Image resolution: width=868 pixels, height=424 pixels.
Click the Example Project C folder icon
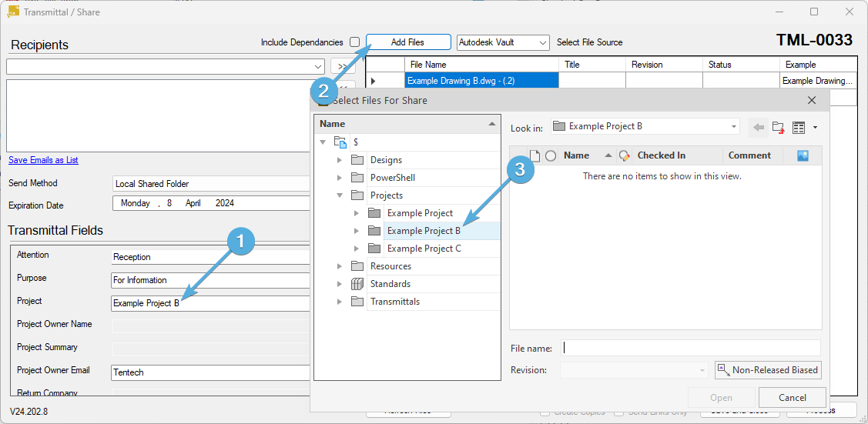click(375, 249)
